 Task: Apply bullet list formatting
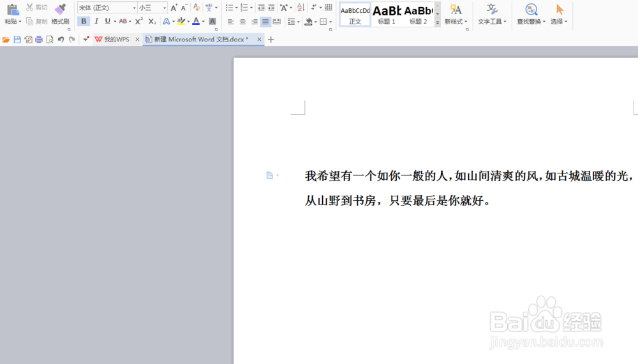(x=229, y=7)
